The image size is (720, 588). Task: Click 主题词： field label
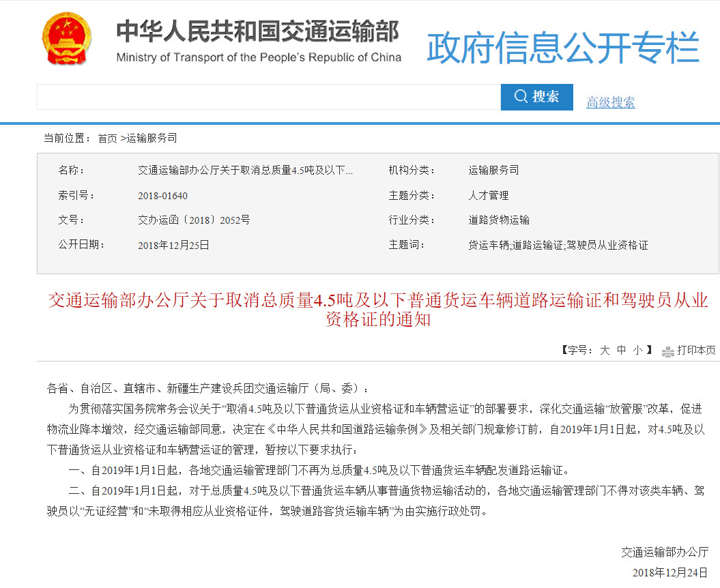(406, 245)
